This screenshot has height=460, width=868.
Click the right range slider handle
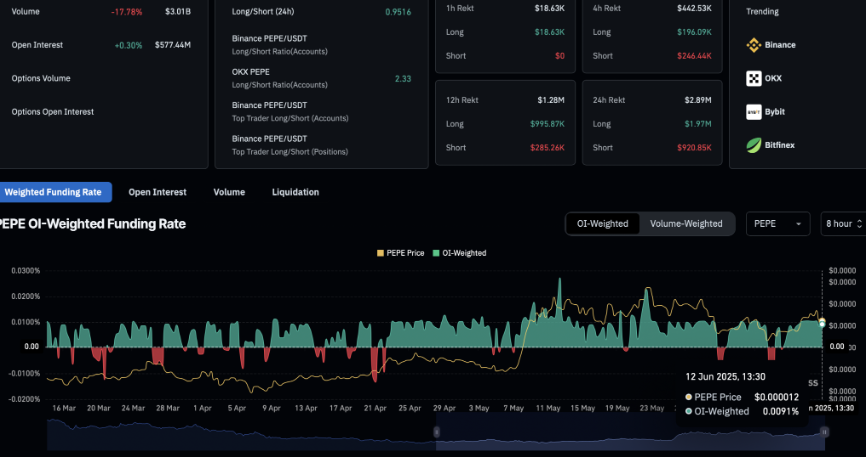point(824,432)
